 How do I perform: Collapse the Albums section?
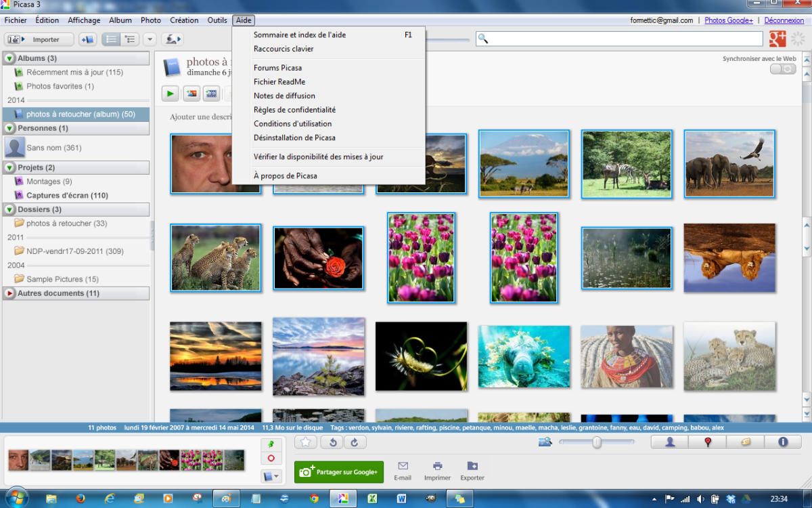click(x=9, y=58)
